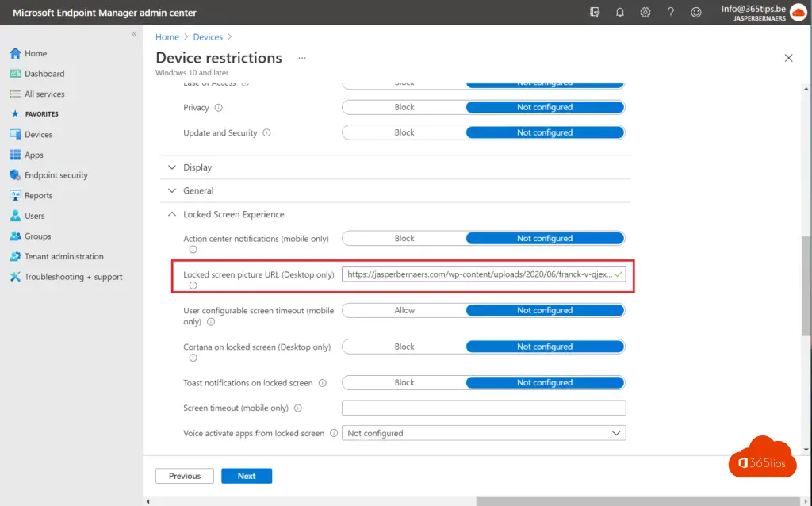Screen dimensions: 812x506
Task: Expand the Display section
Action: 197,167
